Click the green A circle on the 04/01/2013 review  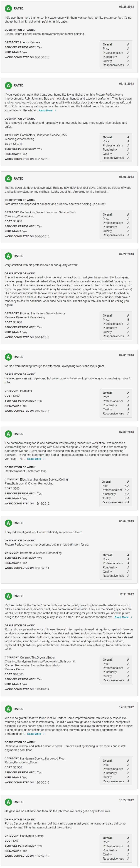pyautogui.click(x=8, y=357)
